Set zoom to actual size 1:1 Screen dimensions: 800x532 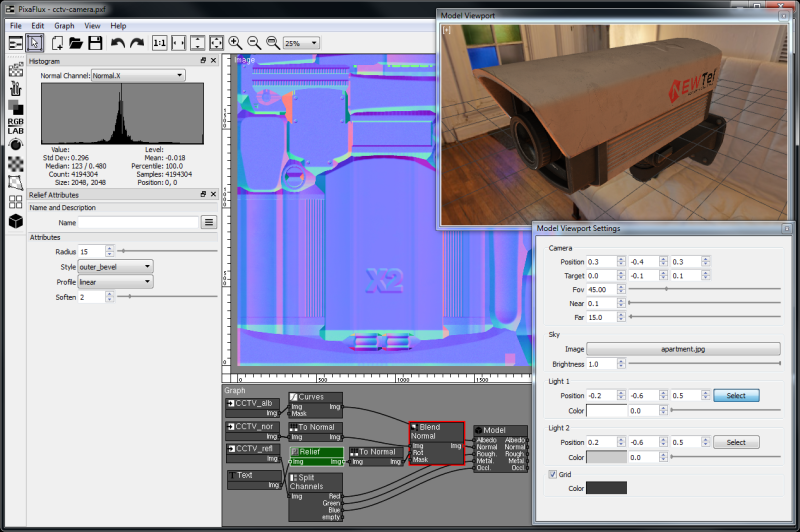coord(160,43)
